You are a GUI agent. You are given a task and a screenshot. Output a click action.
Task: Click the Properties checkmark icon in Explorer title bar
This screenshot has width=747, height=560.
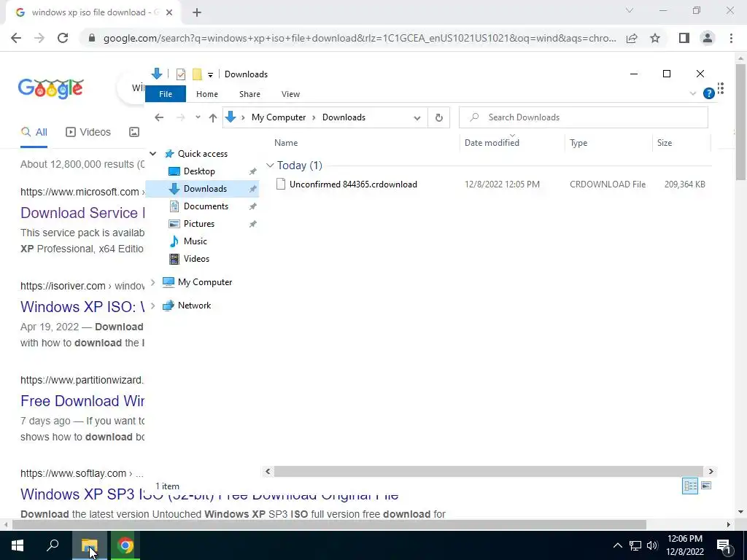[x=181, y=74]
